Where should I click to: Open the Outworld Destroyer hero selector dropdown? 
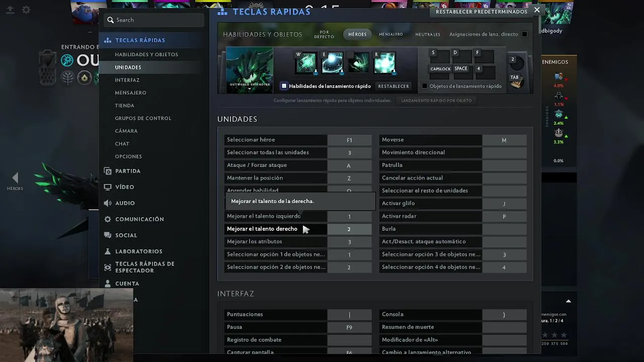pyautogui.click(x=250, y=70)
